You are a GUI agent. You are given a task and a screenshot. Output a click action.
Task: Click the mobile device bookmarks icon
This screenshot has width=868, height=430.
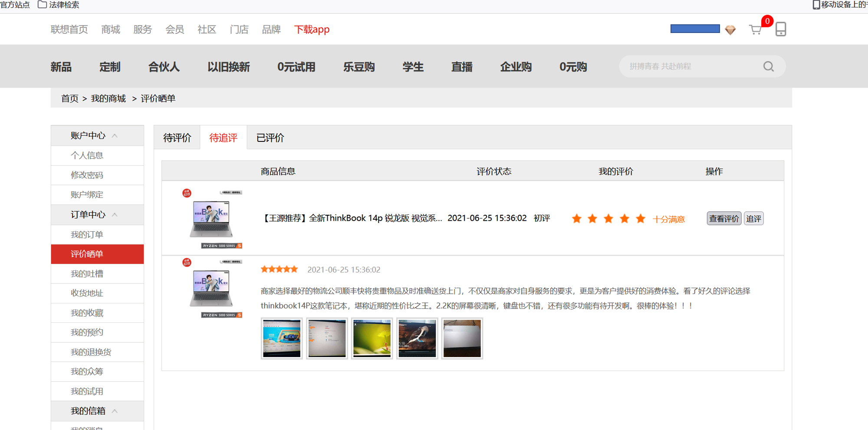[x=816, y=5]
